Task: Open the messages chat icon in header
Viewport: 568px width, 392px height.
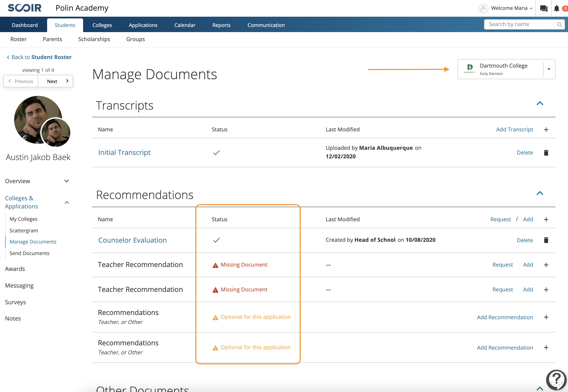Action: tap(543, 9)
